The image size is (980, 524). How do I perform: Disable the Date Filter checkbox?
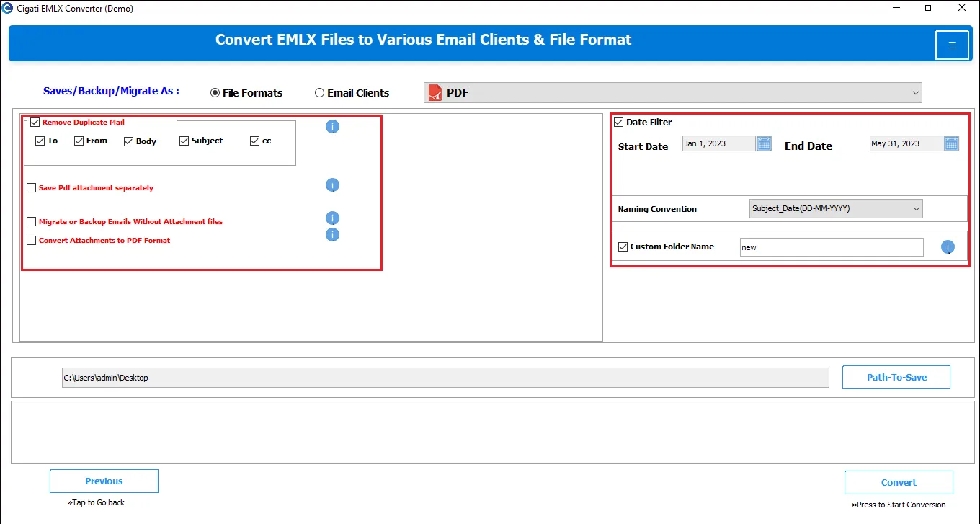tap(618, 123)
